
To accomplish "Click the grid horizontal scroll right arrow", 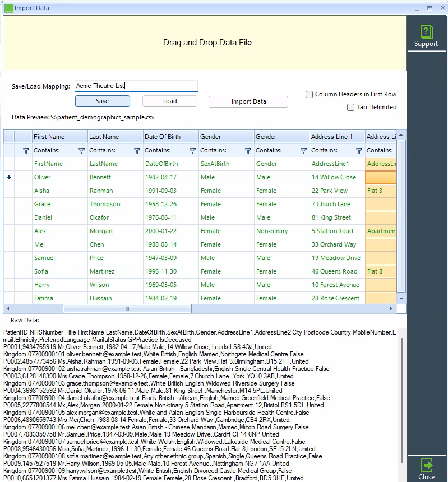I will click(391, 309).
